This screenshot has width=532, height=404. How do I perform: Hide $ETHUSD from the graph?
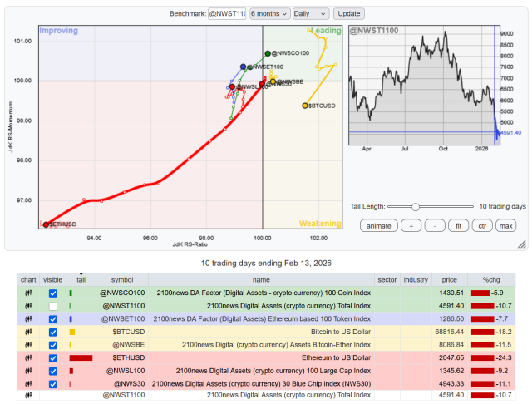coord(52,358)
